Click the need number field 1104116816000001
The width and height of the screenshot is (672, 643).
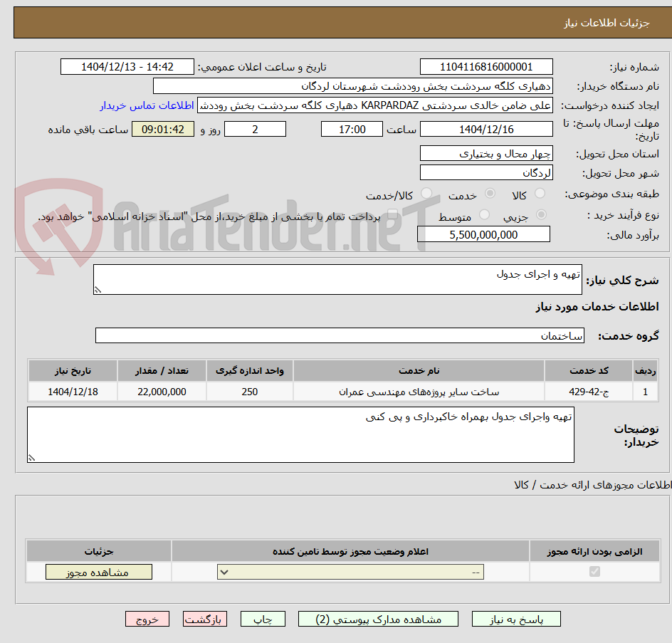486,67
